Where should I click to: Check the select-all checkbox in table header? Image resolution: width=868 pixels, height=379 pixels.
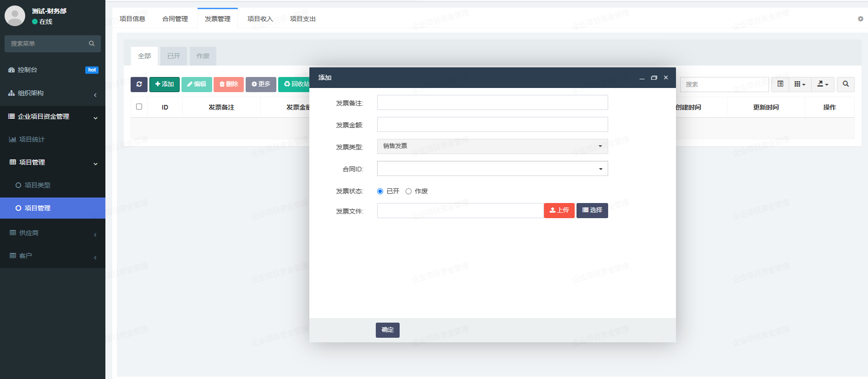tap(139, 107)
